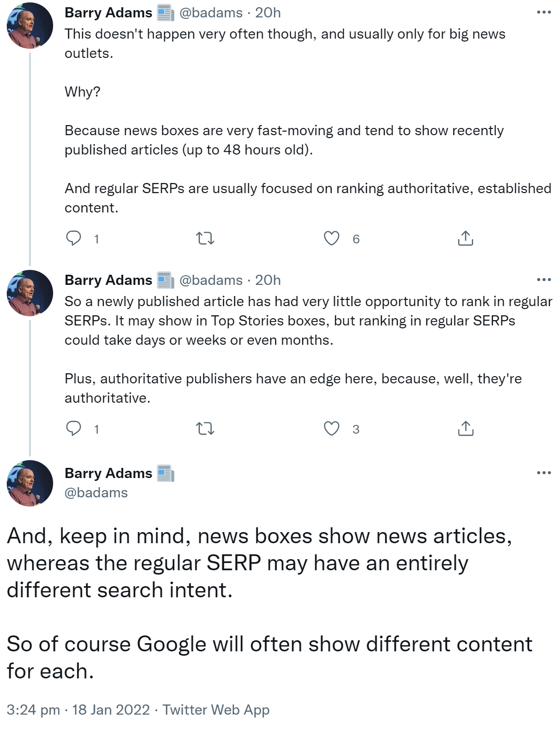Retweet the tweet about Top Stories boxes
The image size is (560, 732).
[206, 429]
